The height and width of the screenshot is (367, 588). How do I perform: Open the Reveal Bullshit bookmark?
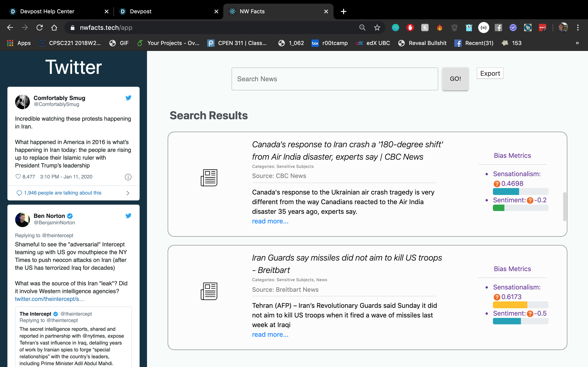pyautogui.click(x=423, y=43)
